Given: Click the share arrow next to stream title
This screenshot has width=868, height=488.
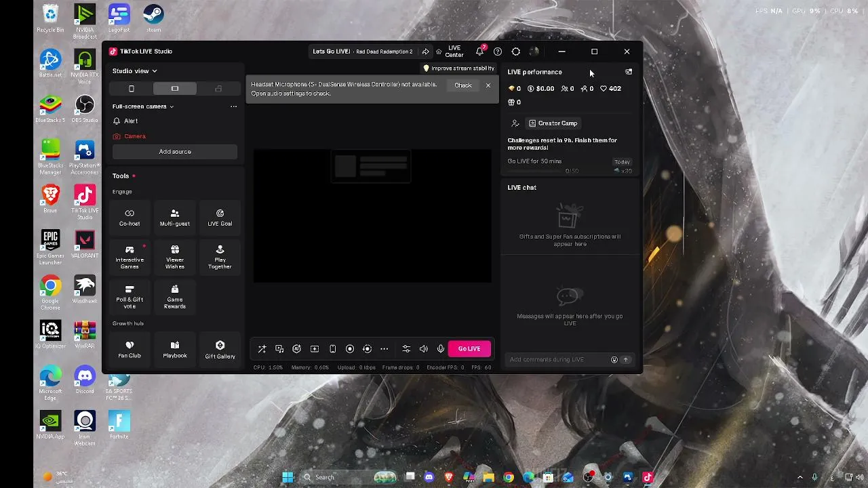Looking at the screenshot, I should 425,52.
